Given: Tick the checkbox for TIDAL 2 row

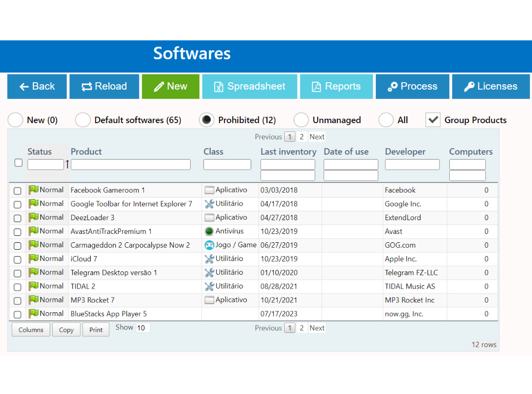Looking at the screenshot, I should pyautogui.click(x=18, y=287).
